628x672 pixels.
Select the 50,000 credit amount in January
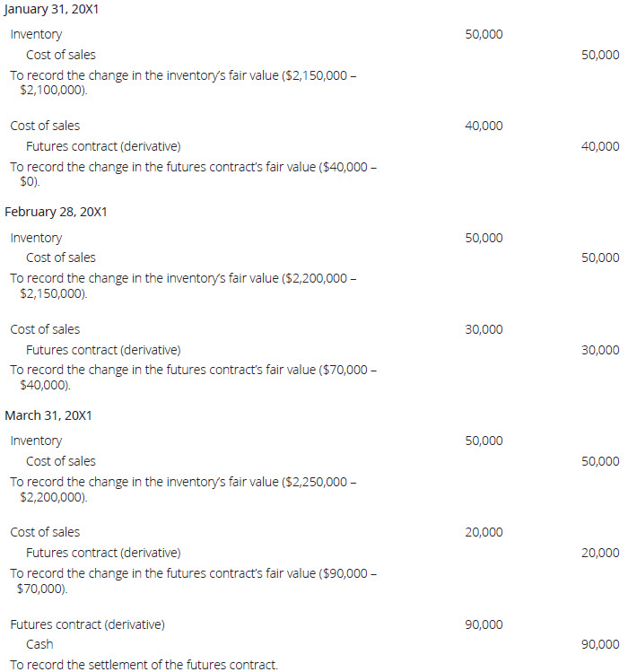click(x=600, y=55)
